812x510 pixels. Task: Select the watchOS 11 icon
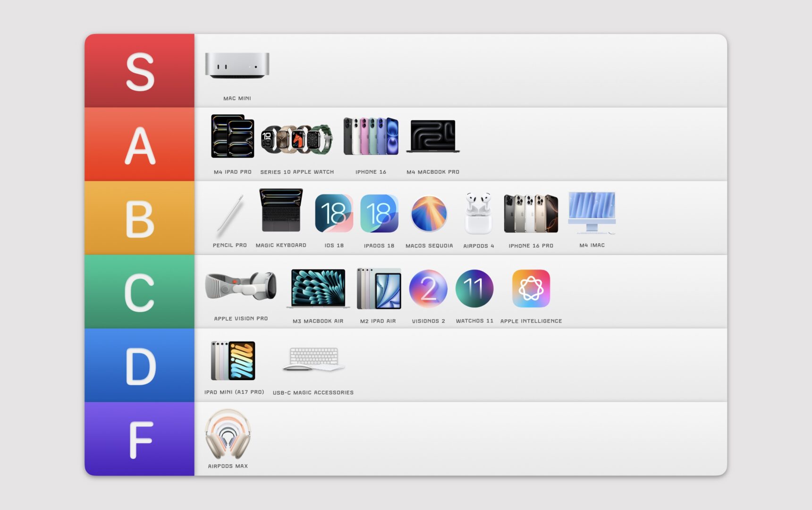tap(474, 289)
